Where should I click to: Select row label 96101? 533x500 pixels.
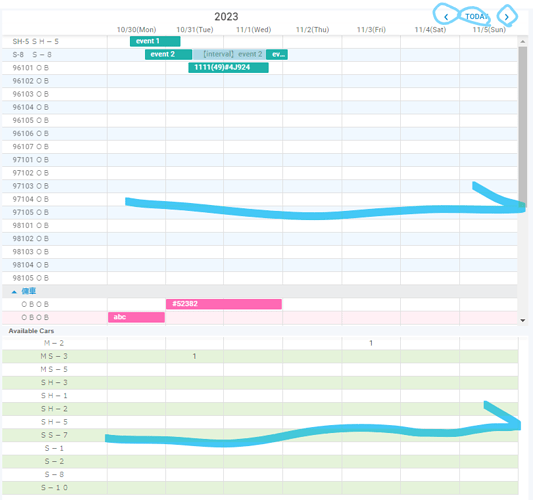[31, 68]
